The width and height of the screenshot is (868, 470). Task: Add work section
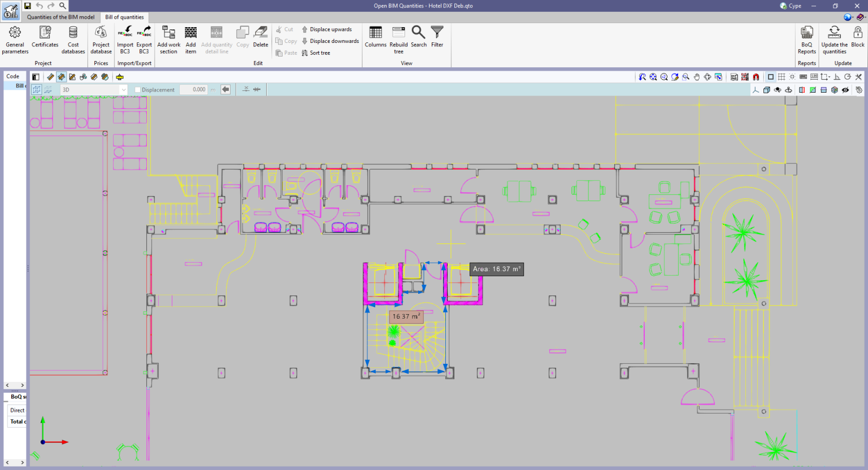point(168,40)
